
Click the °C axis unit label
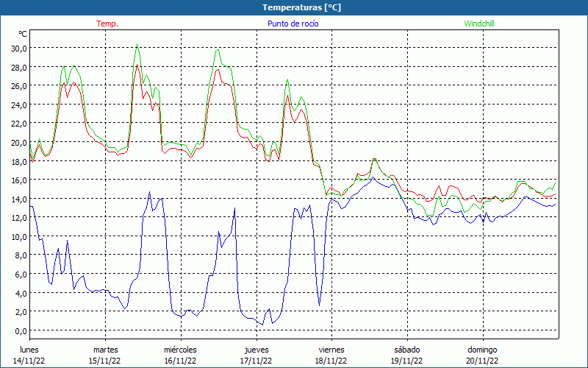[x=23, y=34]
